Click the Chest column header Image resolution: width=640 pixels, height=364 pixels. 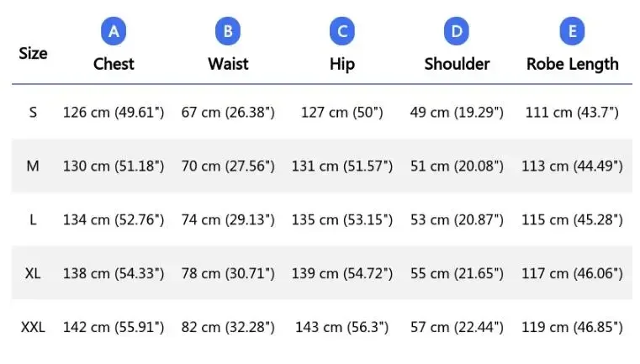(114, 64)
